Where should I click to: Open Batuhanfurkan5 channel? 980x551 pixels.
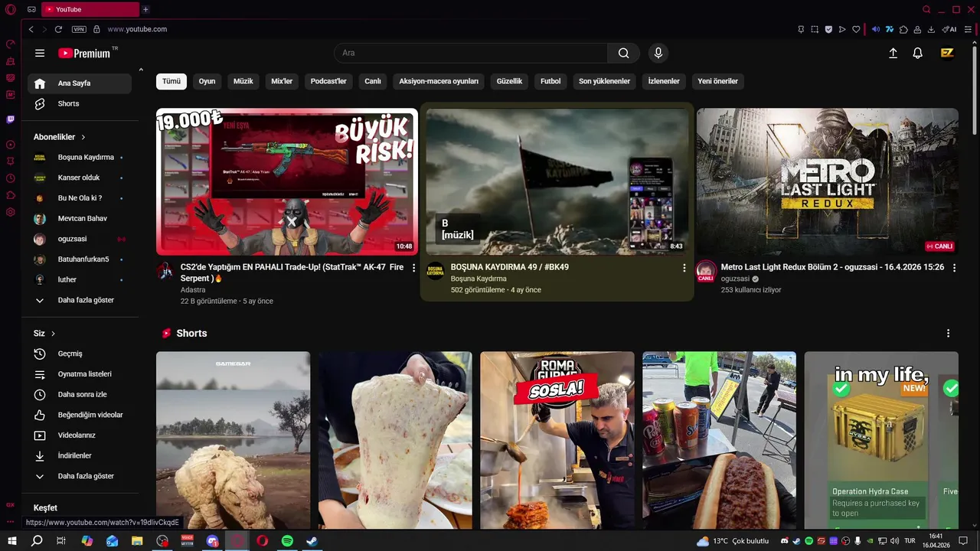[80, 259]
